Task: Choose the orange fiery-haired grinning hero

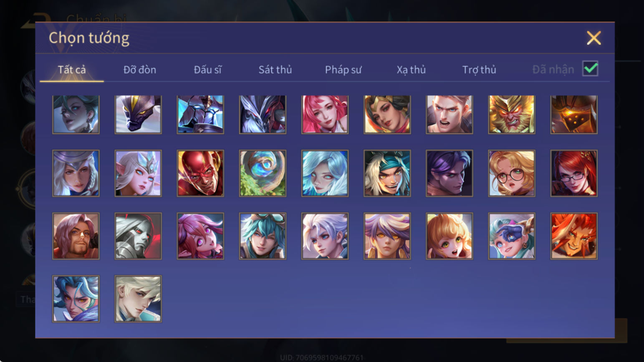Action: 574,236
